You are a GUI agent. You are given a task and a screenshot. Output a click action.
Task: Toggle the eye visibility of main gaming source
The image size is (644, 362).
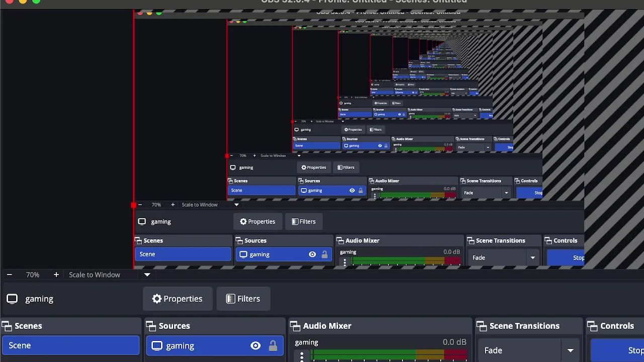tap(256, 346)
